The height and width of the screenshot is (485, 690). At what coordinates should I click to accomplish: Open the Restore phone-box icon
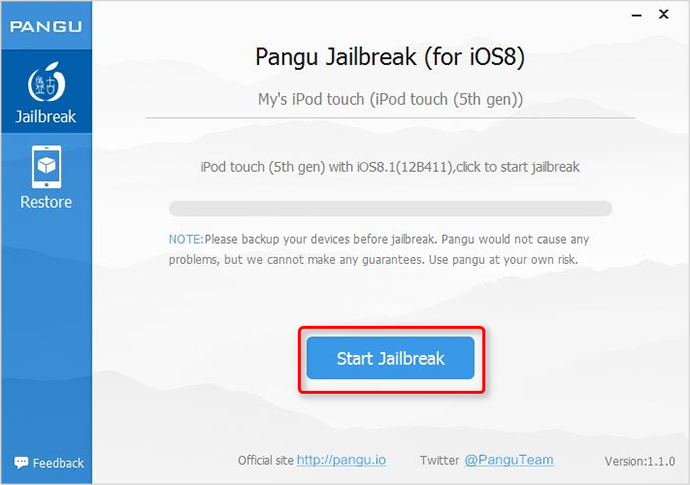[x=46, y=167]
